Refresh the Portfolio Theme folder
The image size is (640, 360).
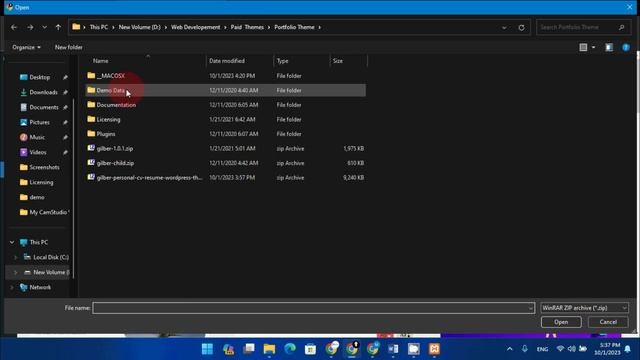pyautogui.click(x=521, y=27)
